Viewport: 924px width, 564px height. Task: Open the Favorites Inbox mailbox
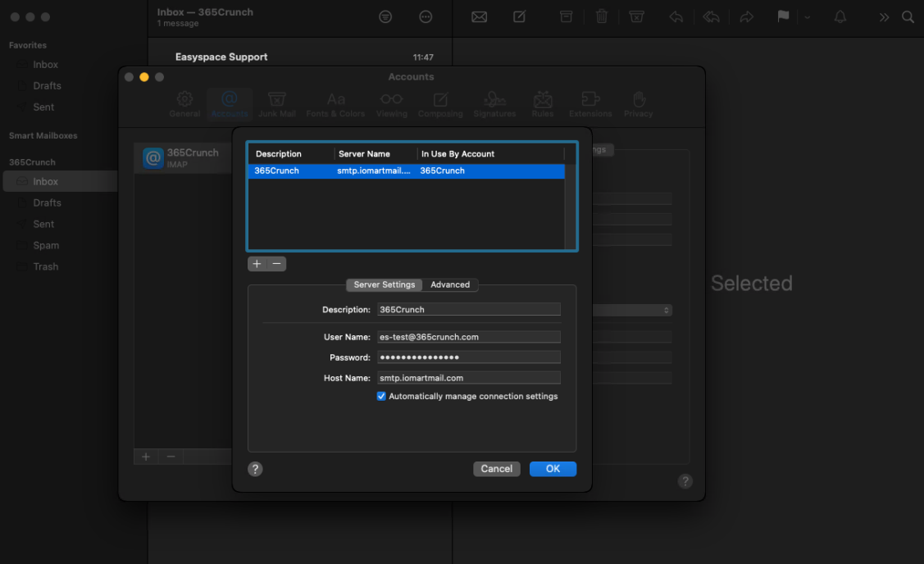tap(45, 64)
